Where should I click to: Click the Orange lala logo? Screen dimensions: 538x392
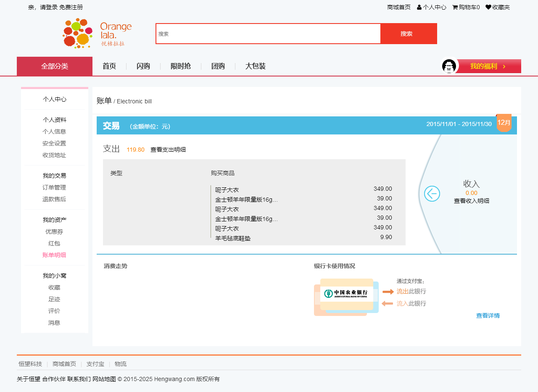click(97, 33)
